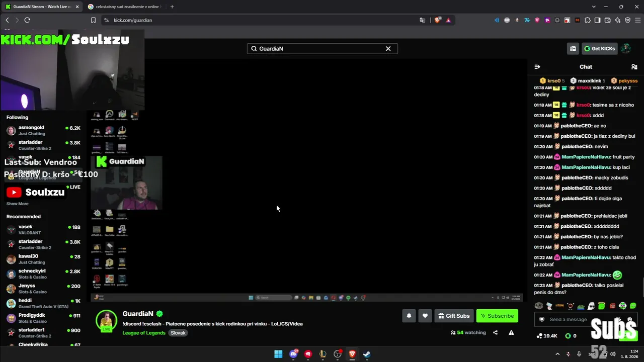644x362 pixels.
Task: Click the Get KICKs button
Action: click(x=600, y=49)
